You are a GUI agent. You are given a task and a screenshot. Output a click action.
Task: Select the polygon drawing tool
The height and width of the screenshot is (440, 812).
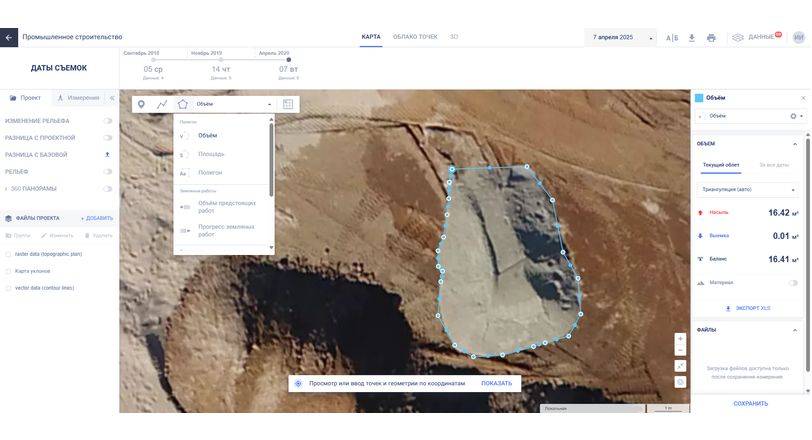coord(182,104)
